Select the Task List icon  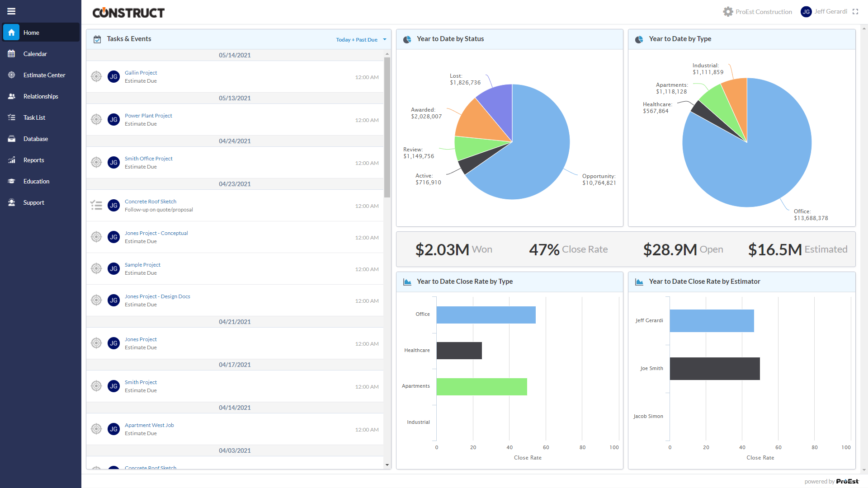click(11, 117)
